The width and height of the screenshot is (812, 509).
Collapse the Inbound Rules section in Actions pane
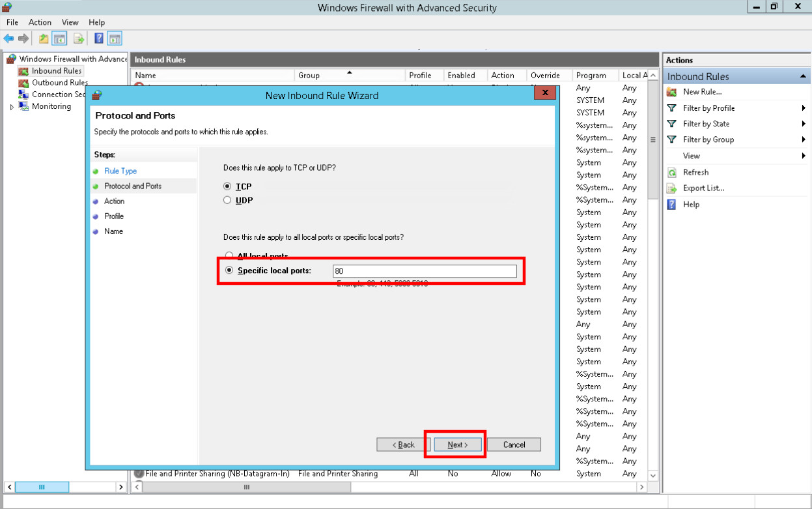click(x=803, y=77)
